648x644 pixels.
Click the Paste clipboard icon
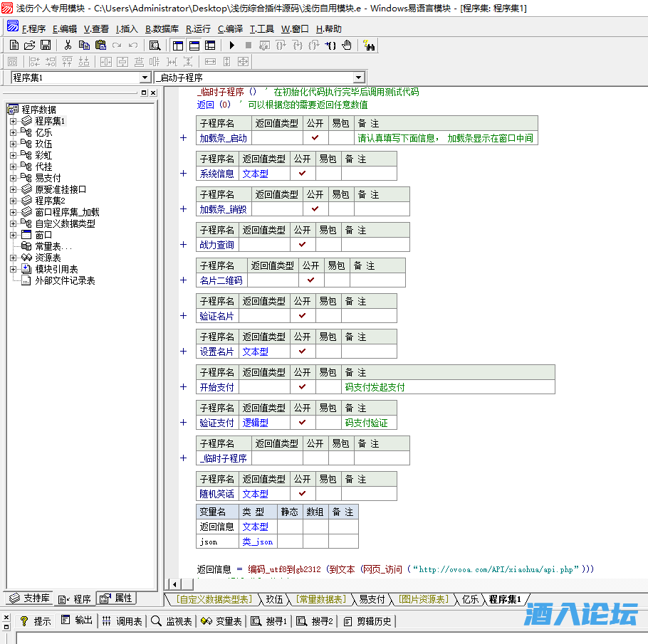pyautogui.click(x=100, y=45)
